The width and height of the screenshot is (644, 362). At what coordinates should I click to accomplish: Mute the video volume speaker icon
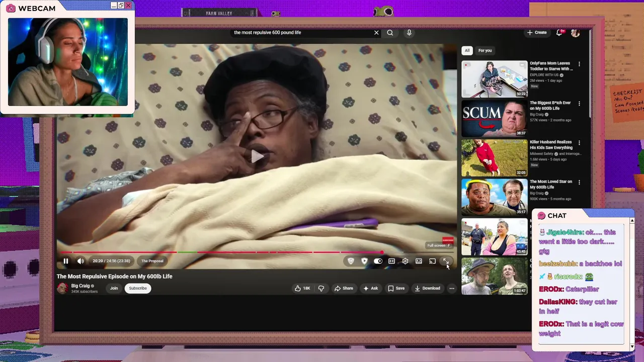click(x=80, y=261)
